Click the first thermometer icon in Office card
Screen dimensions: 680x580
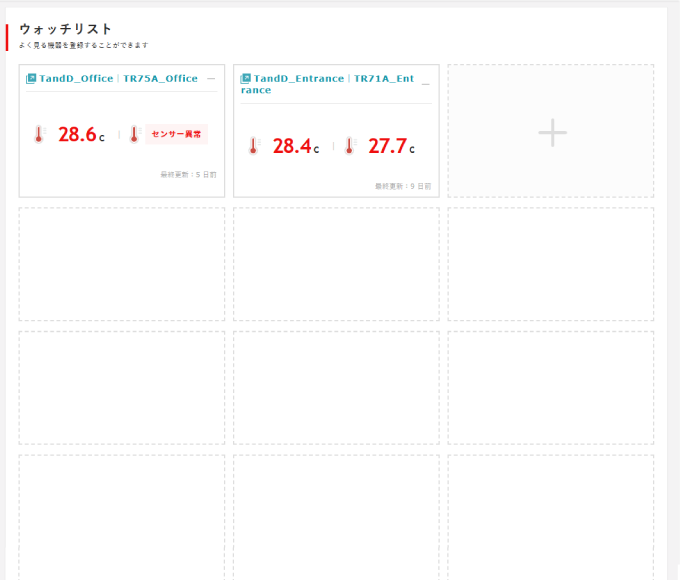[39, 135]
